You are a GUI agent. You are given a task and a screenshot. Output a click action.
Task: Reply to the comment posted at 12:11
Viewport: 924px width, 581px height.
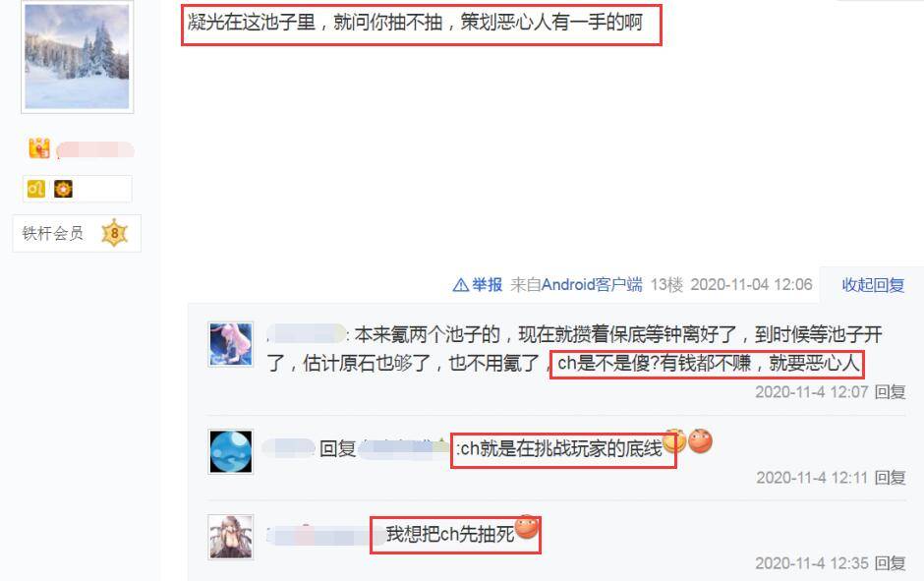click(890, 478)
